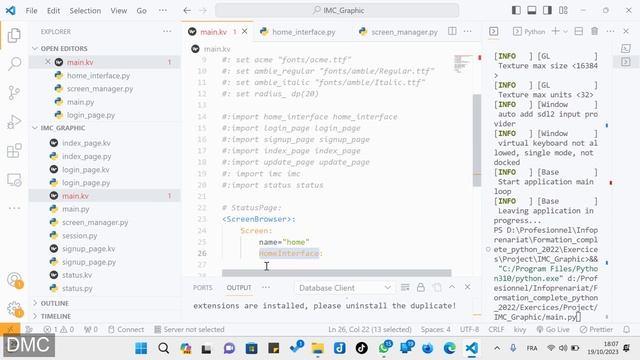Open the Accounts menu icon
Screen dimensions: 640x360
[x=14, y=280]
